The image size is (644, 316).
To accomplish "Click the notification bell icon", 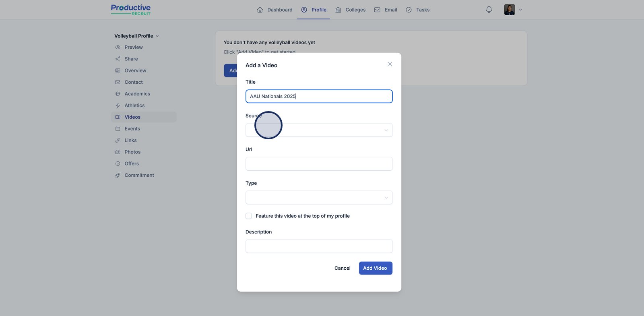I will click(489, 10).
